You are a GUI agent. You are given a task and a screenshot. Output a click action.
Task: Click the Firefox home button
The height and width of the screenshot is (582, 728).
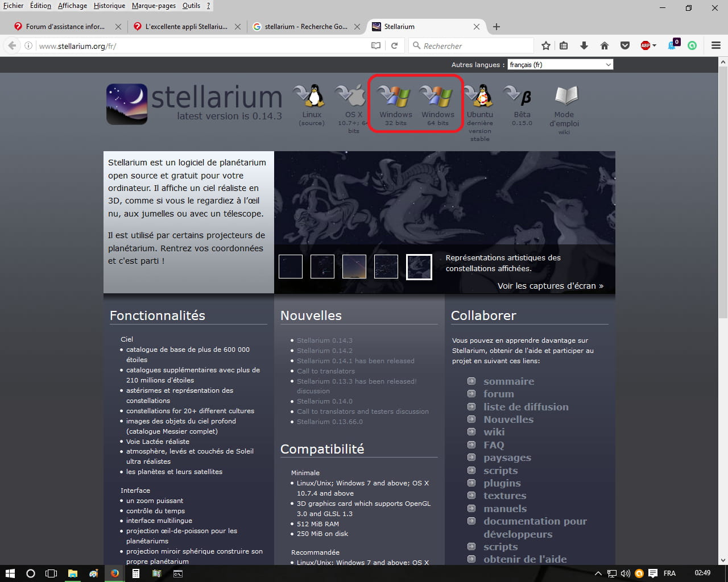point(605,45)
